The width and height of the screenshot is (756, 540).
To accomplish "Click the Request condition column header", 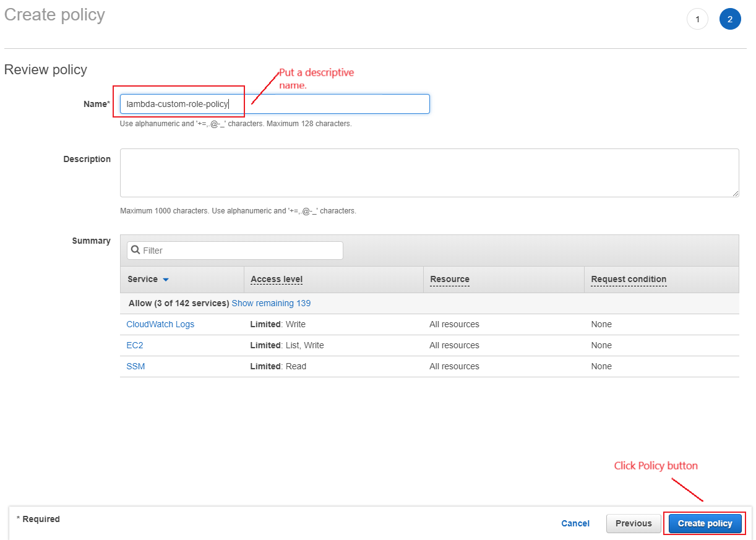I will click(x=628, y=279).
